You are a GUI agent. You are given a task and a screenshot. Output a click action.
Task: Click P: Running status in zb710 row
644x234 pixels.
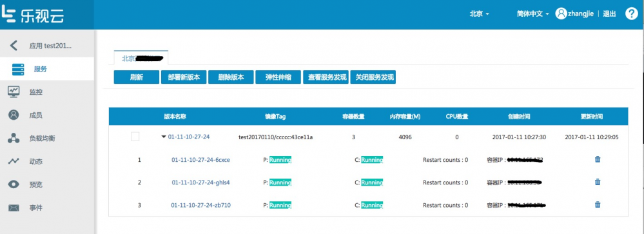click(277, 205)
